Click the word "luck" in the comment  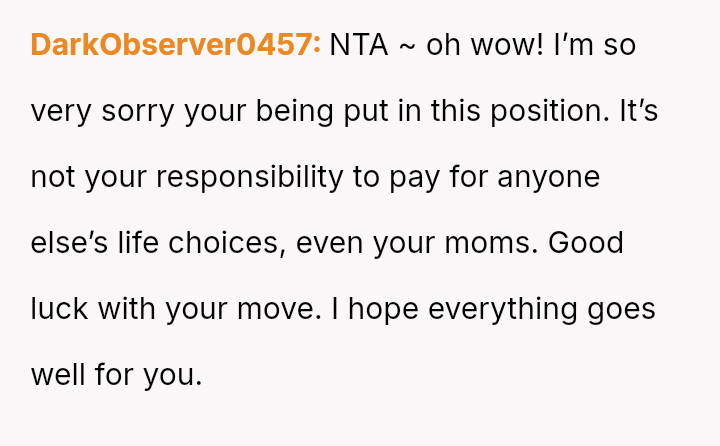tap(60, 309)
